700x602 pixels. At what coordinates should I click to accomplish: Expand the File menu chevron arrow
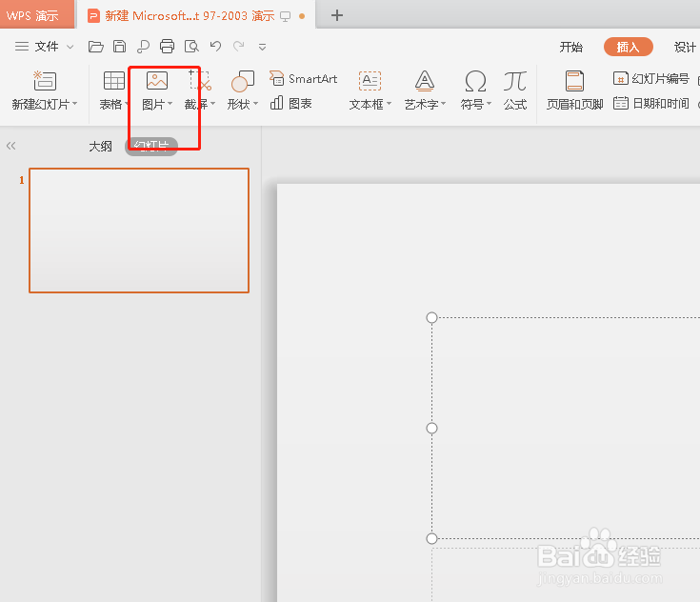pos(70,47)
